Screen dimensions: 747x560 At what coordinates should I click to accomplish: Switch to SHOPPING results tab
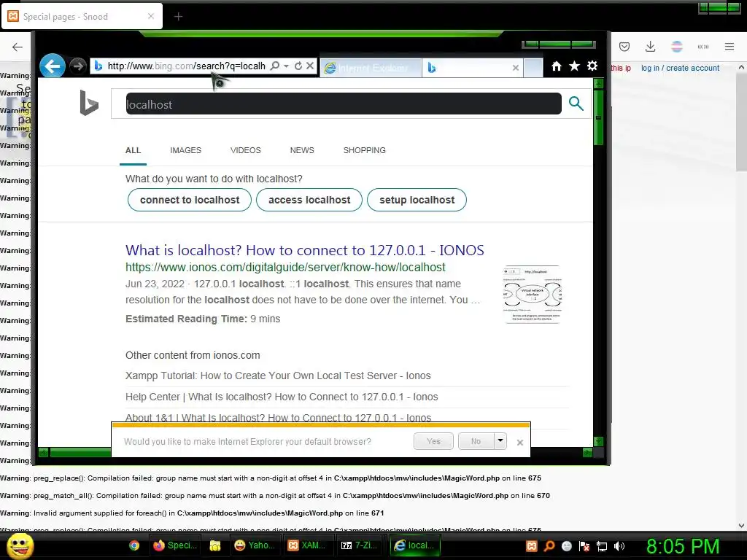pyautogui.click(x=365, y=150)
